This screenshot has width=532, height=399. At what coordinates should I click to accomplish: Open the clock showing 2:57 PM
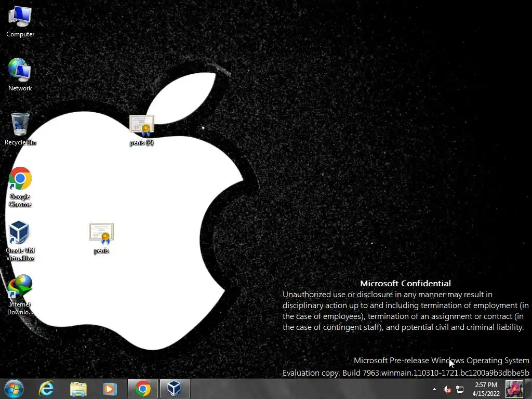(486, 389)
